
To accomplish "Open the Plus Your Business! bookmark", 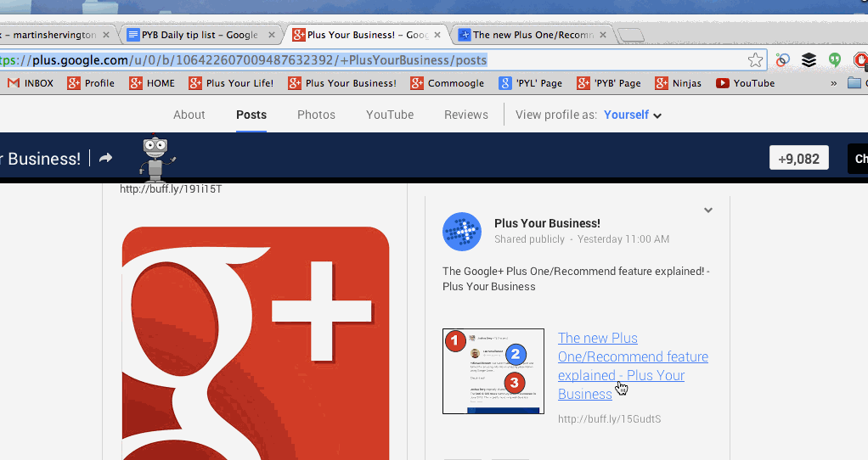I will pyautogui.click(x=342, y=83).
